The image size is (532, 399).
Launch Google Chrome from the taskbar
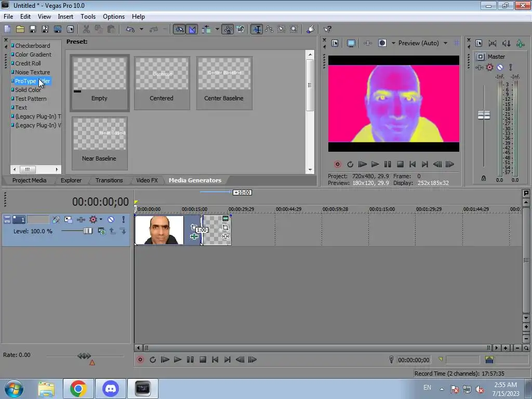78,389
